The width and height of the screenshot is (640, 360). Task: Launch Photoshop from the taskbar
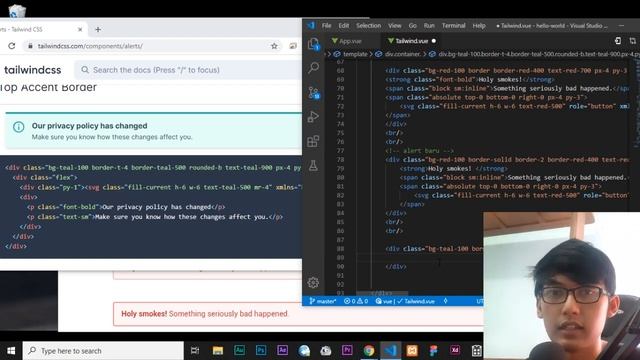coord(261,351)
